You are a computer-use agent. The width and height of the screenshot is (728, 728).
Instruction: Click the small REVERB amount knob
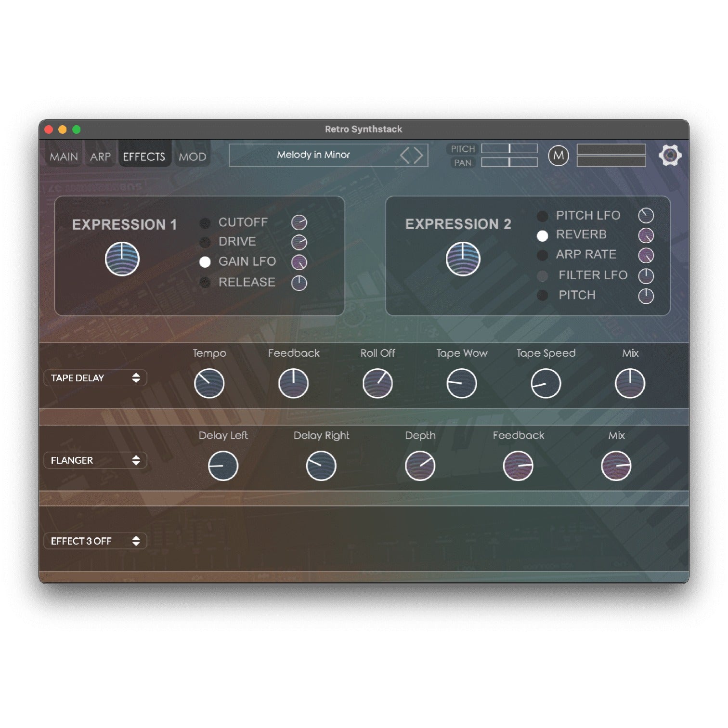pyautogui.click(x=646, y=235)
